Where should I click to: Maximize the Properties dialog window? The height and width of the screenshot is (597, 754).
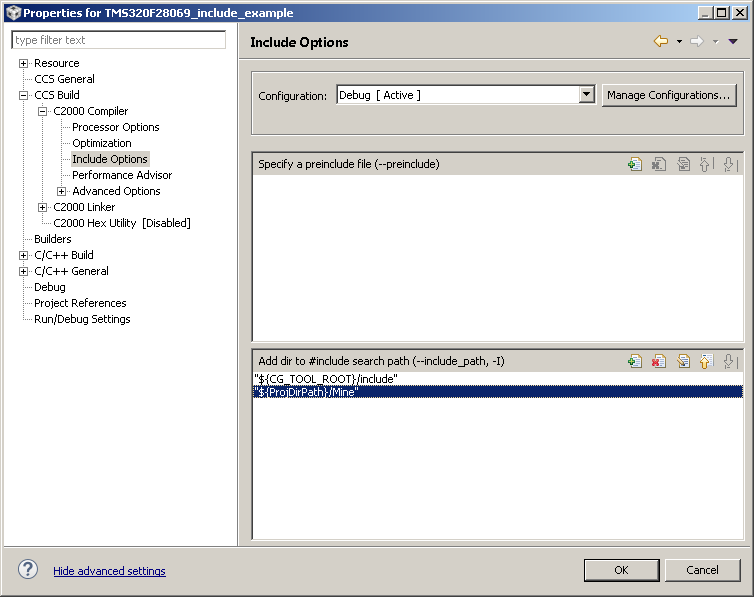click(x=722, y=12)
